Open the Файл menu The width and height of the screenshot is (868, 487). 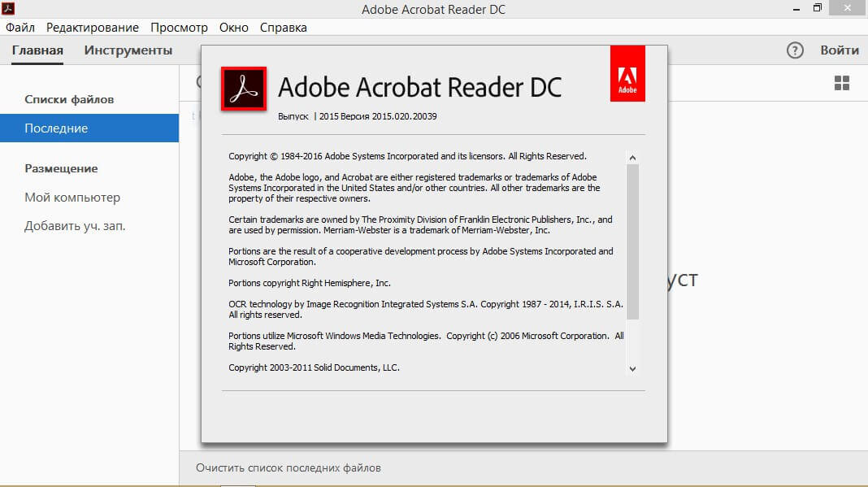[x=20, y=27]
